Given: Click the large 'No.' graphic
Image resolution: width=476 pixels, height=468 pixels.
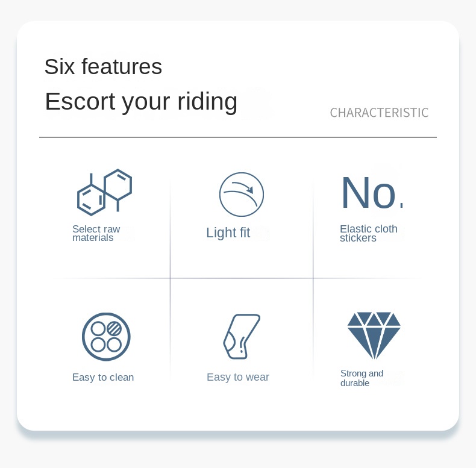Looking at the screenshot, I should tap(372, 193).
